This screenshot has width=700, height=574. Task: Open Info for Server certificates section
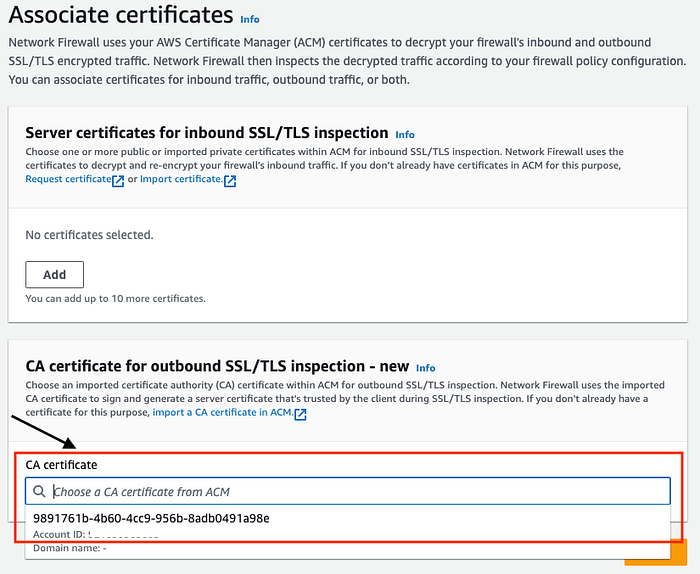[404, 134]
